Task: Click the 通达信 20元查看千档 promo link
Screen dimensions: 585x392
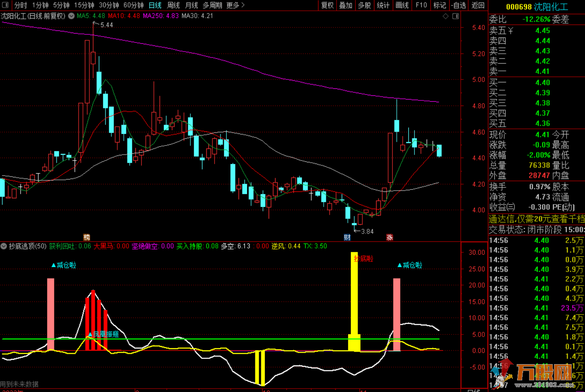Action: point(537,218)
